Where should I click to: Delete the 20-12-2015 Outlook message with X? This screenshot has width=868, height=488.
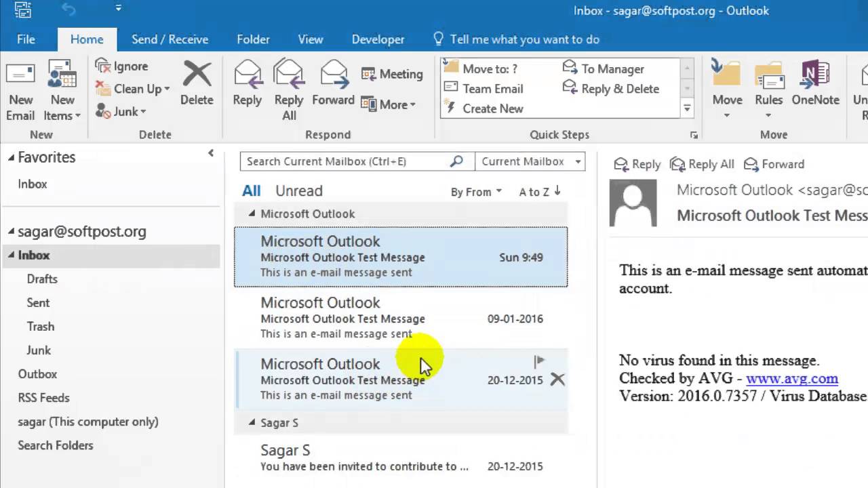pyautogui.click(x=557, y=380)
